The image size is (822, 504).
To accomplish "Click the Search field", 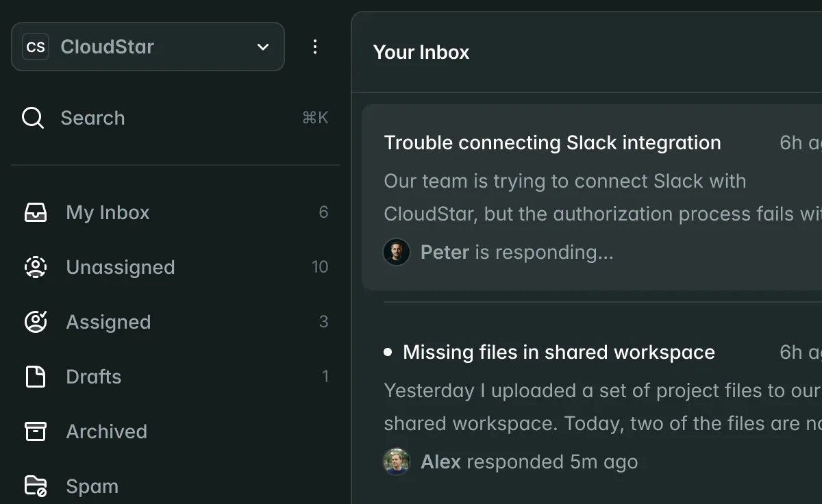I will click(x=92, y=118).
